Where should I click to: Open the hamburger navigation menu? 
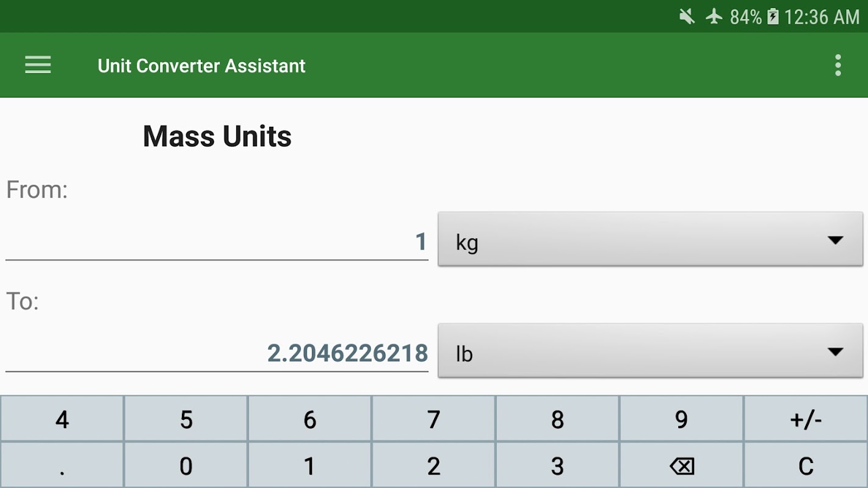pos(38,65)
